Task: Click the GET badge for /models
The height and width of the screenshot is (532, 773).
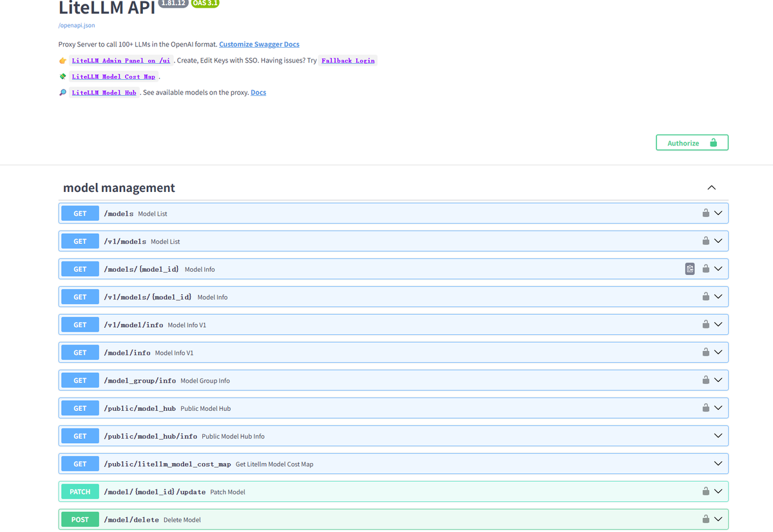Action: [80, 213]
